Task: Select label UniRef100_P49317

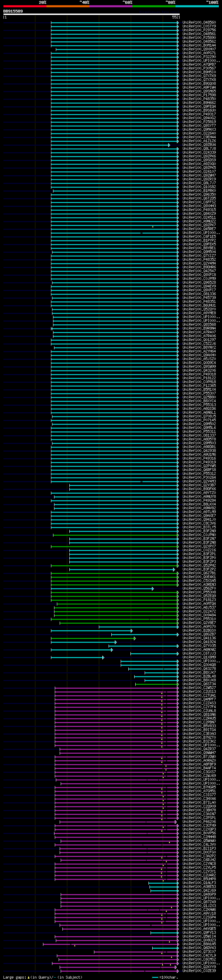Action: 199,114
